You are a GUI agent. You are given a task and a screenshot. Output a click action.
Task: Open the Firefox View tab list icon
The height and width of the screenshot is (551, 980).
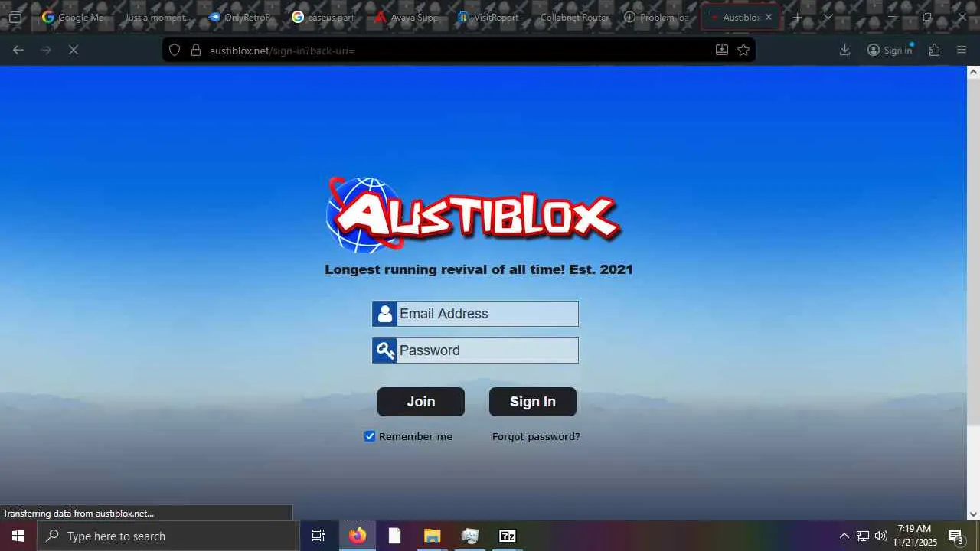tap(15, 17)
